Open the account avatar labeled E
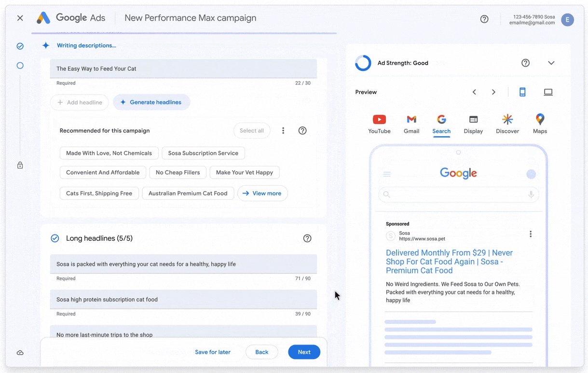 [567, 20]
